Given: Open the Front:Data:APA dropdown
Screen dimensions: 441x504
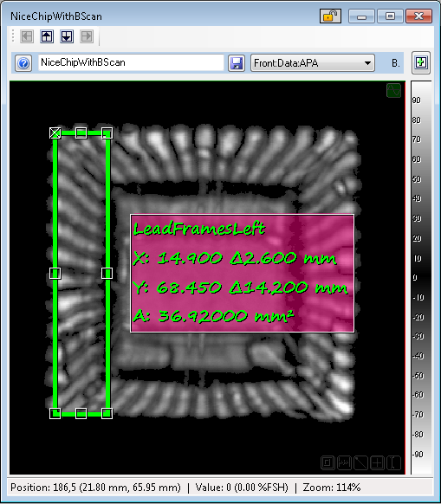Looking at the screenshot, I should point(312,63).
